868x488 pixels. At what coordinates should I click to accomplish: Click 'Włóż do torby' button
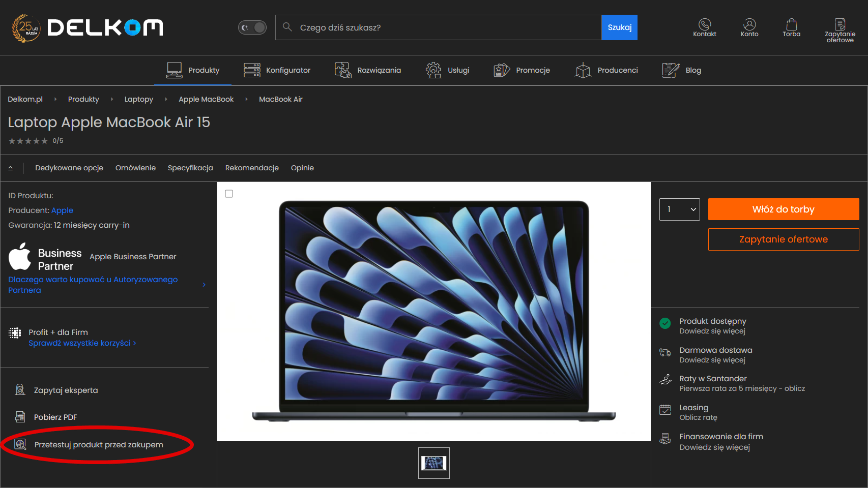click(784, 209)
